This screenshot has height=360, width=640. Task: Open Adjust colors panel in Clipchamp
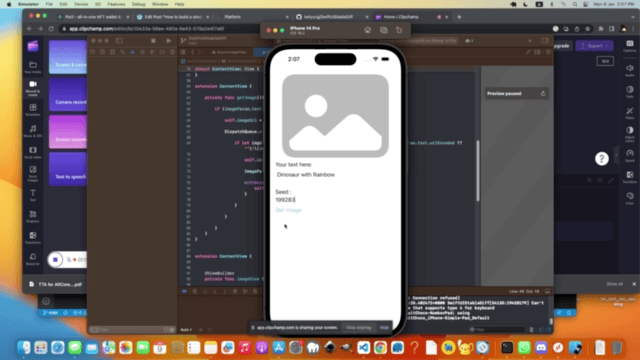pos(630,134)
